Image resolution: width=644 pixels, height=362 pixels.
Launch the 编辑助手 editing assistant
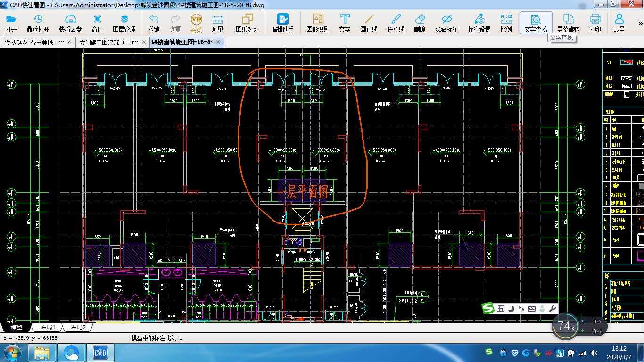pyautogui.click(x=283, y=23)
